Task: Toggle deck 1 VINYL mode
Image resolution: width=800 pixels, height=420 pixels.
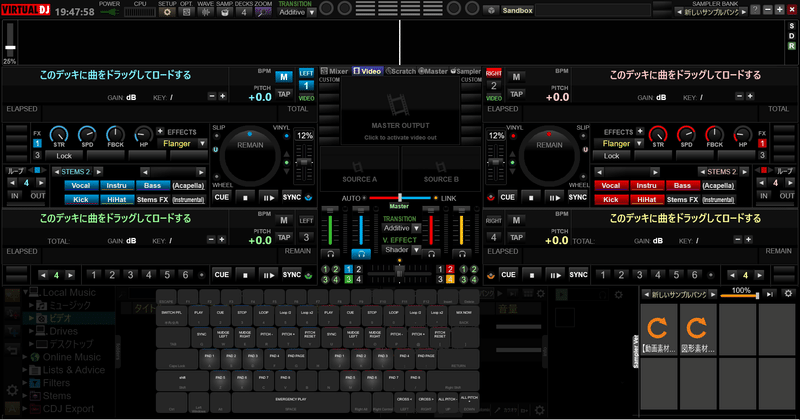Action: click(x=286, y=136)
